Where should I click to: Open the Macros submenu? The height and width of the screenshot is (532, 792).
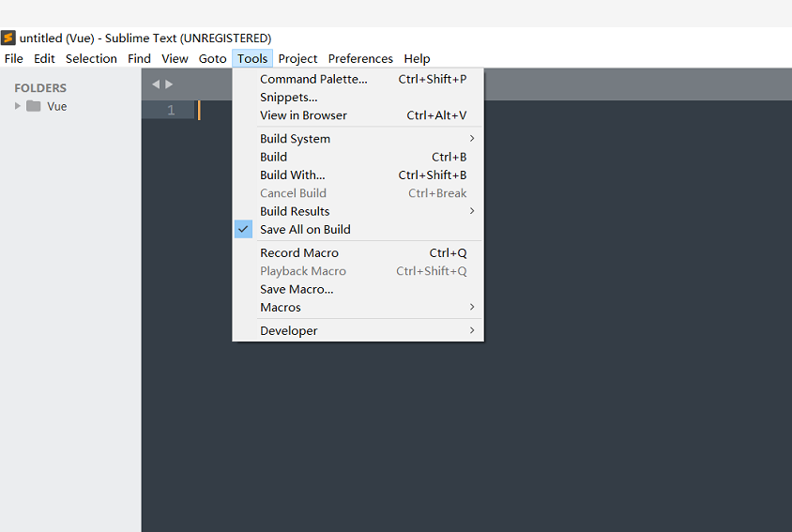click(358, 307)
